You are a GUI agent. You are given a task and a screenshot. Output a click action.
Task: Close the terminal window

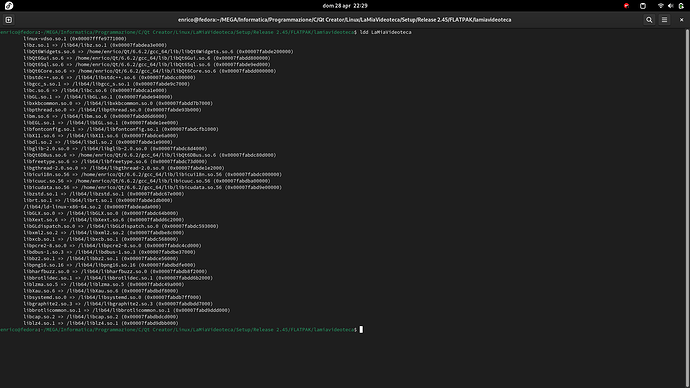tap(682, 20)
